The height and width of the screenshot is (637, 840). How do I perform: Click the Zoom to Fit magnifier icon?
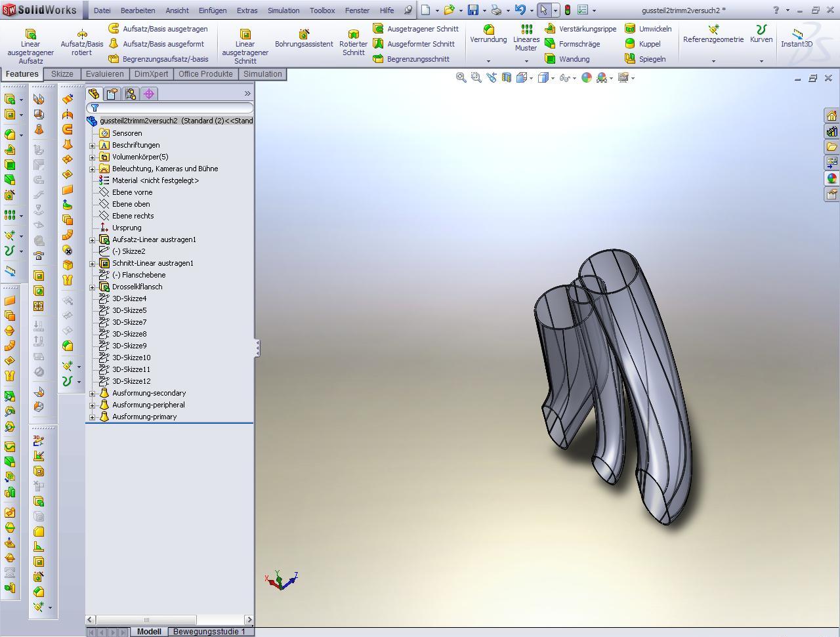461,78
